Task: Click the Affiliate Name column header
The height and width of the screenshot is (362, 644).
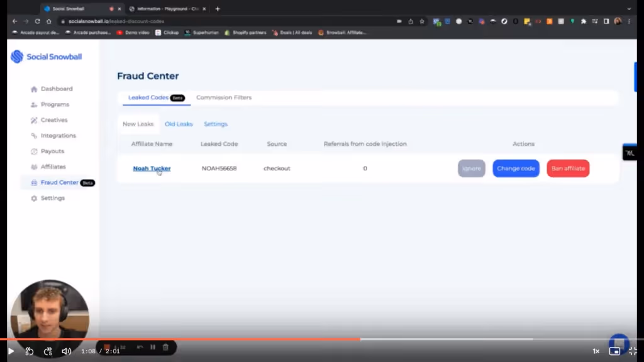Action: point(152,144)
